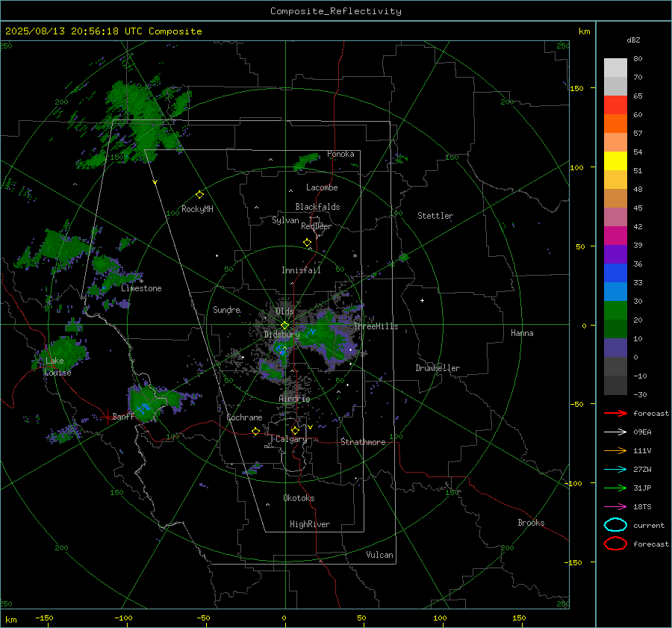Click the Cochrane label
The height and width of the screenshot is (628, 672).
[244, 417]
